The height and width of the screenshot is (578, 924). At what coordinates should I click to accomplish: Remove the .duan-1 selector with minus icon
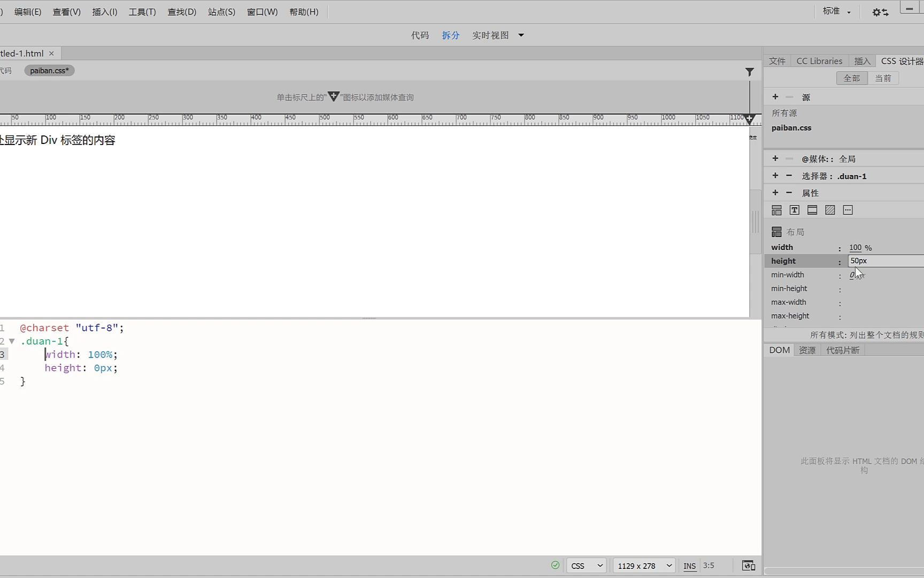click(789, 176)
